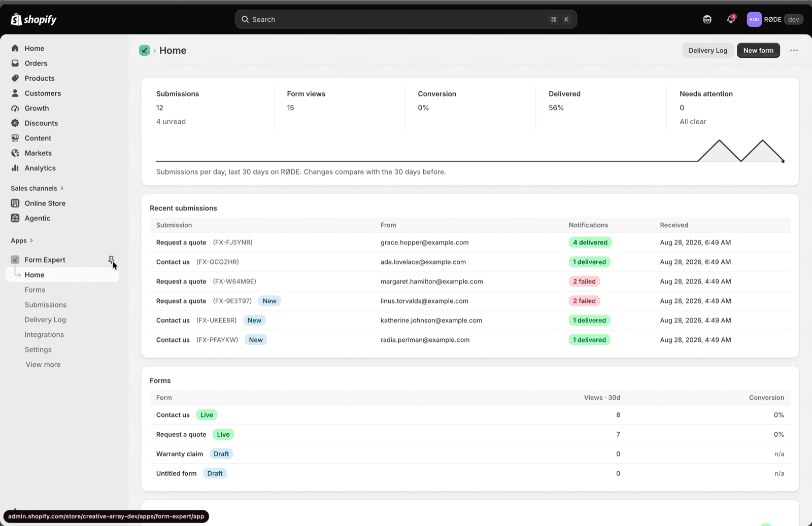Open the three-dot more actions menu
Screen dimensions: 812x526
(794, 50)
